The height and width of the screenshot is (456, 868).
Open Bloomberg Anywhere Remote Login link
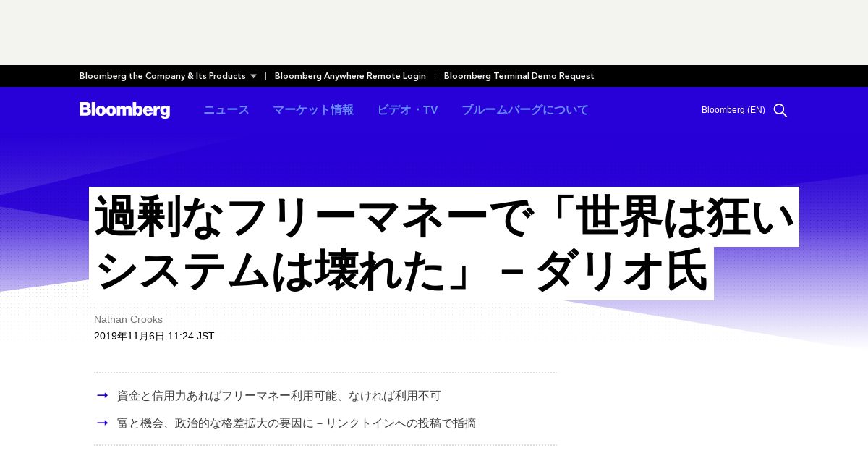click(x=350, y=76)
